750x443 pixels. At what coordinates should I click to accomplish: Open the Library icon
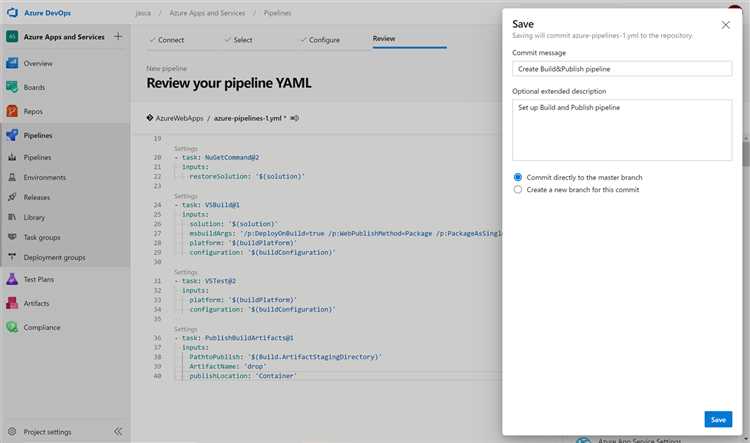12,217
